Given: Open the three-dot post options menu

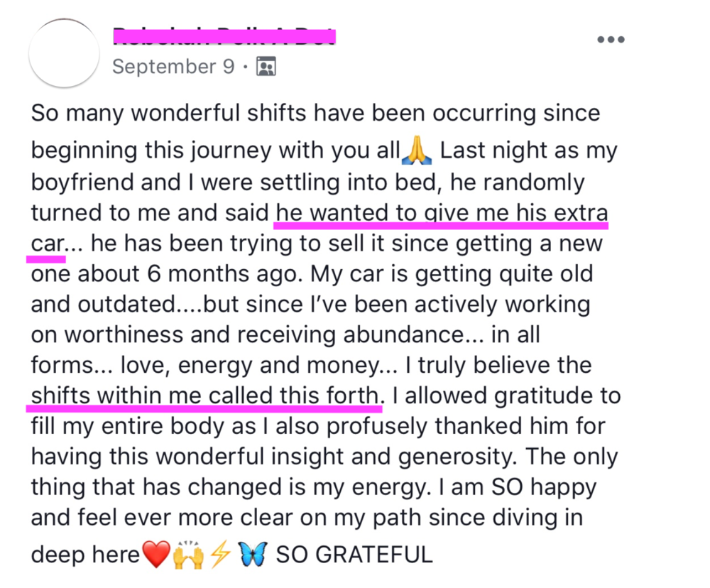Looking at the screenshot, I should coord(611,39).
